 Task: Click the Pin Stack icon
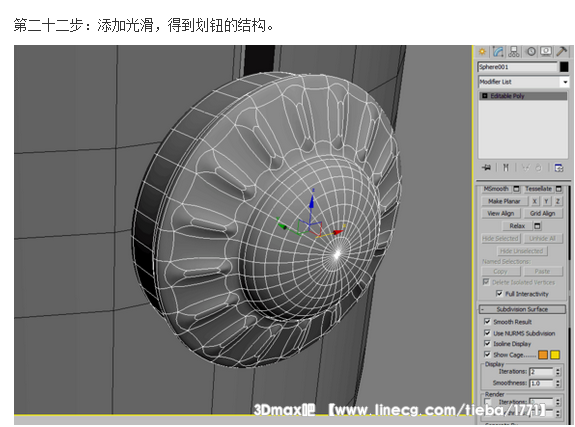[x=486, y=168]
